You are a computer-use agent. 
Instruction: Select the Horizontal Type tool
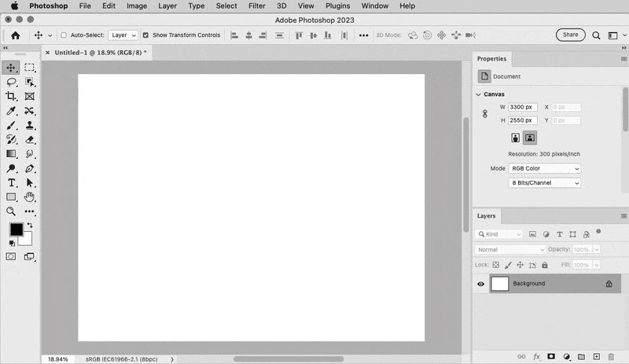(11, 182)
